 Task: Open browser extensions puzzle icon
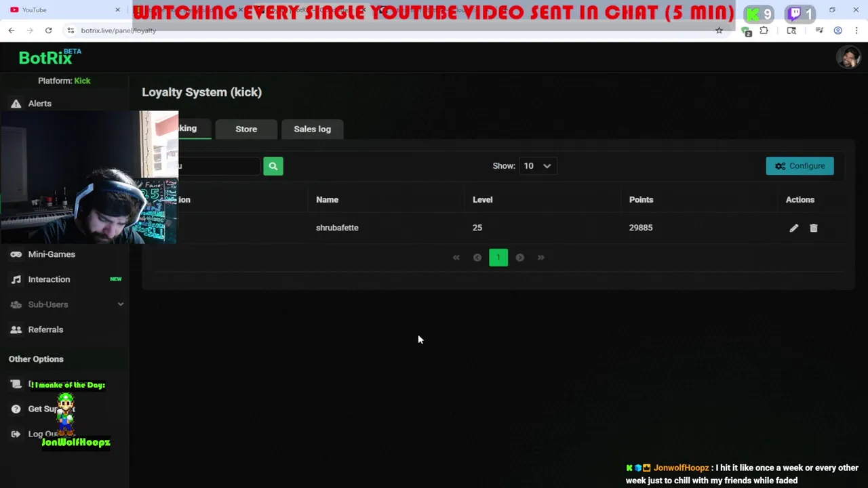pos(764,30)
